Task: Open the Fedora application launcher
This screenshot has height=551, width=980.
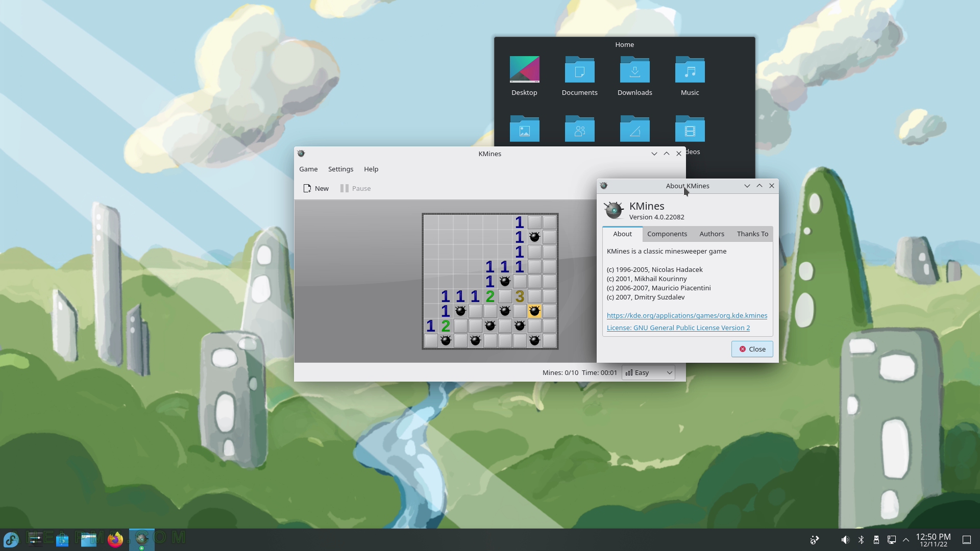Action: pos(11,539)
